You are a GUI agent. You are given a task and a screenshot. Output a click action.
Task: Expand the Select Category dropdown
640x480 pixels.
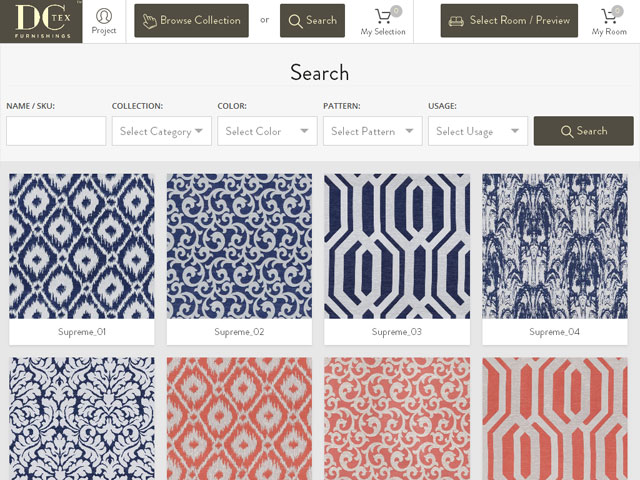click(161, 131)
